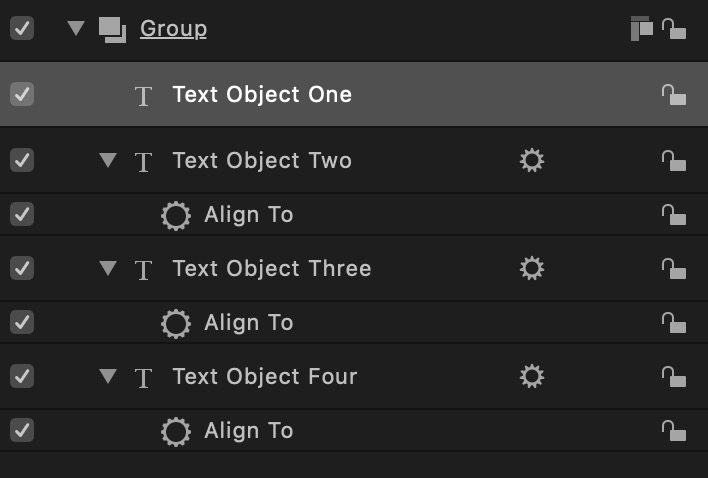Lock the Text Object Four layer
The height and width of the screenshot is (478, 708).
pos(674,376)
